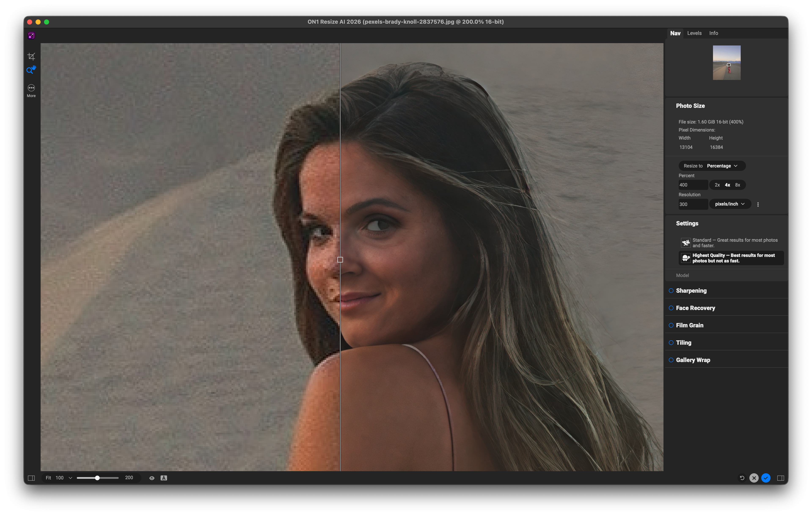Enable the Sharpening toggle

click(x=671, y=291)
